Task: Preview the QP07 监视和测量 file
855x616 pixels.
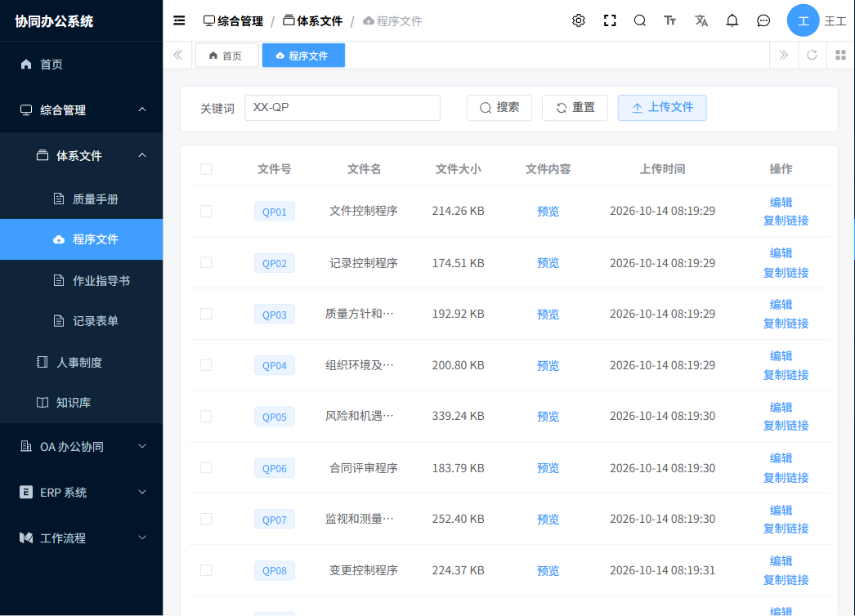Action: pyautogui.click(x=548, y=520)
